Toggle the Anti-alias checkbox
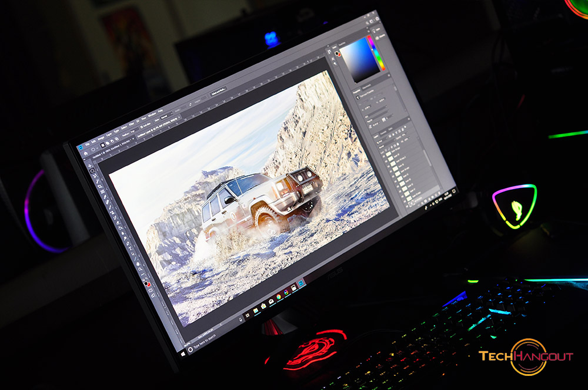Screen dimensions: 588x390 pyautogui.click(x=141, y=127)
